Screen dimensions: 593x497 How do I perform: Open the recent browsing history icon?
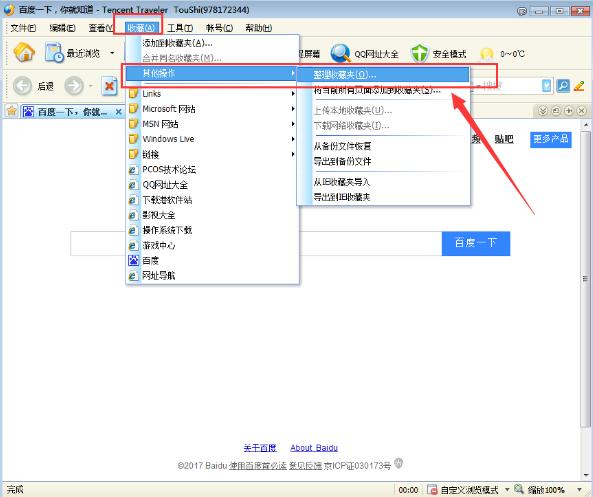pyautogui.click(x=54, y=53)
